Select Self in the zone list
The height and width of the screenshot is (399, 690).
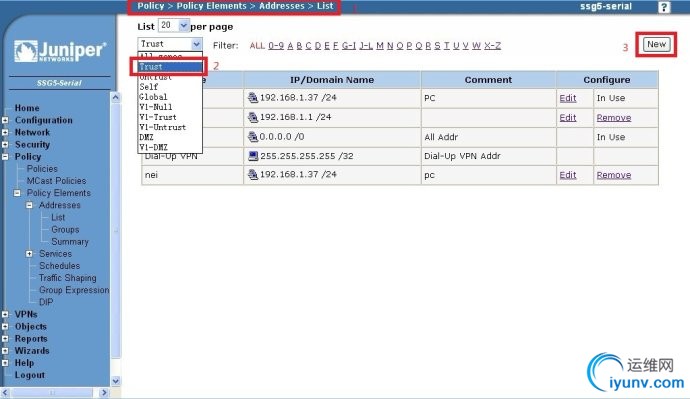(170, 87)
